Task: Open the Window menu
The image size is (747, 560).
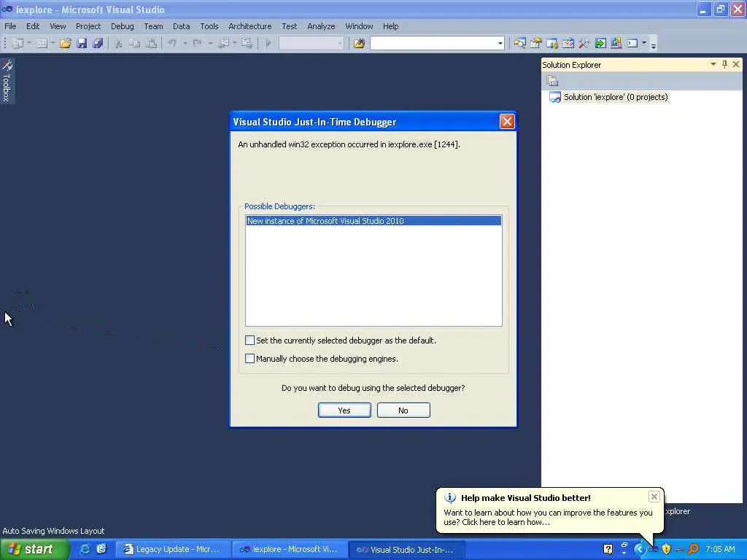Action: click(x=359, y=26)
